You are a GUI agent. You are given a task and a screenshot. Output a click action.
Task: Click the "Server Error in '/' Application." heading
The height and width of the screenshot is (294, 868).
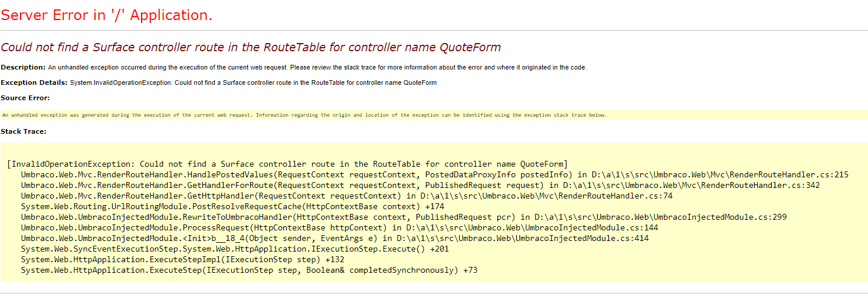[x=107, y=16]
